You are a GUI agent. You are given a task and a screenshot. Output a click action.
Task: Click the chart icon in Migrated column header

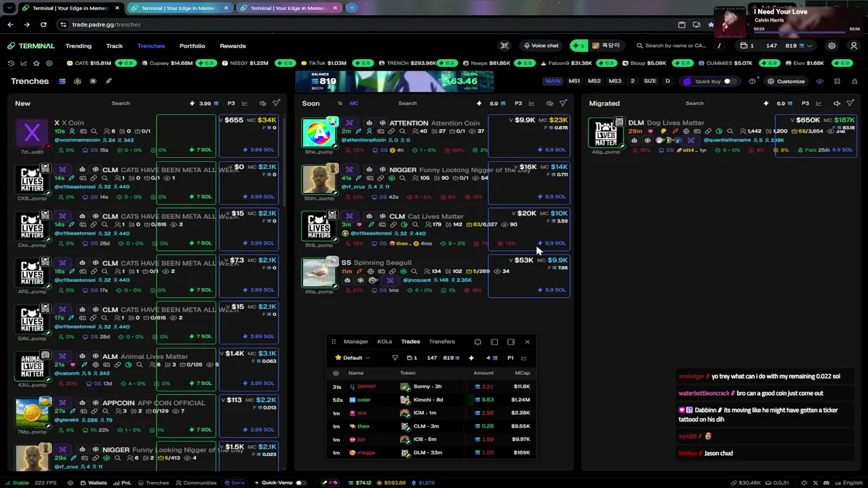point(818,103)
